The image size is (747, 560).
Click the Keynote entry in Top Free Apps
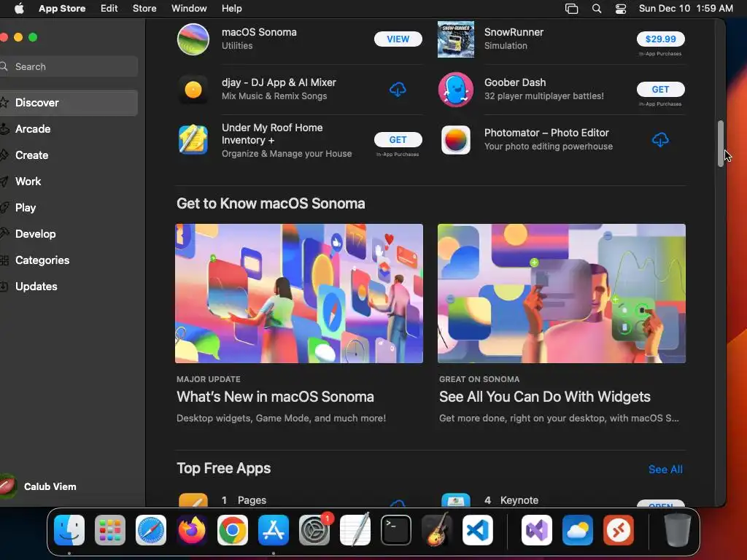pos(562,500)
